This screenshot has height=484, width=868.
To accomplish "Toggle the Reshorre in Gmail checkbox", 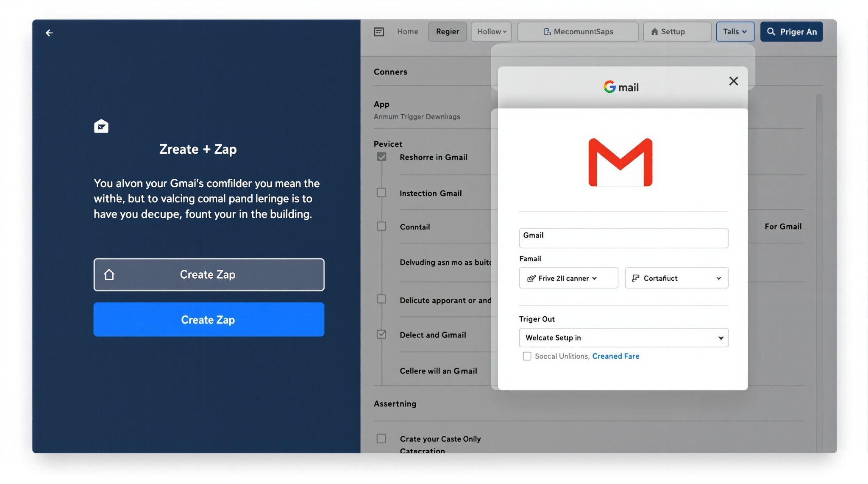I will coord(381,157).
